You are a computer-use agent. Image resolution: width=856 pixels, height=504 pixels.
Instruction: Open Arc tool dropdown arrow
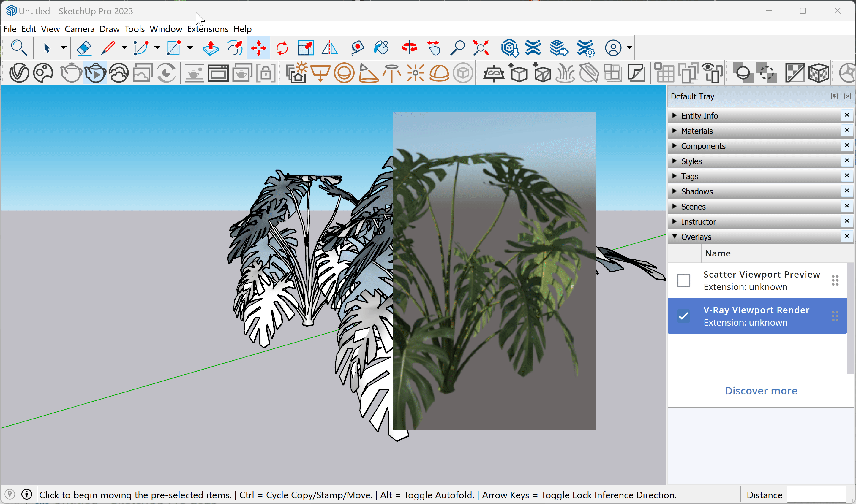coord(157,48)
